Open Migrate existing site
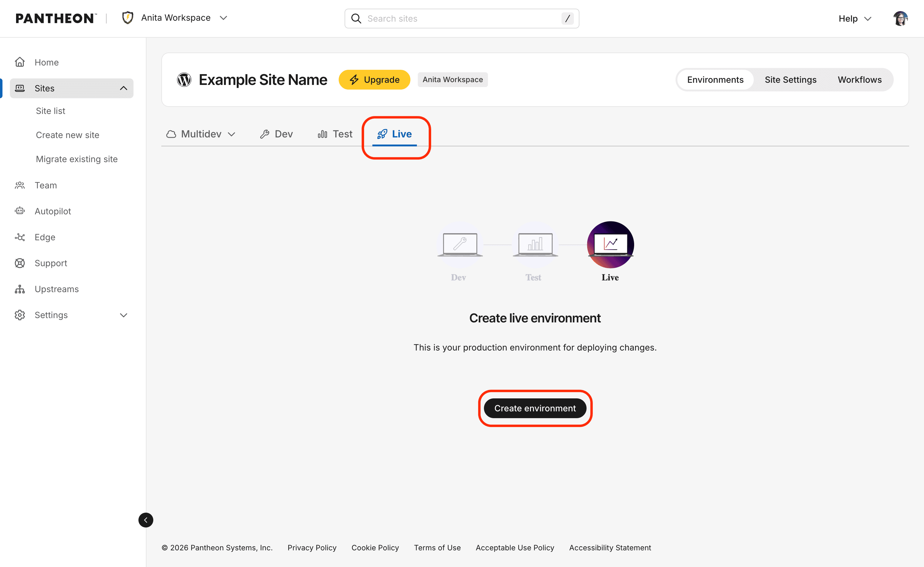Viewport: 924px width, 567px height. [x=77, y=159]
